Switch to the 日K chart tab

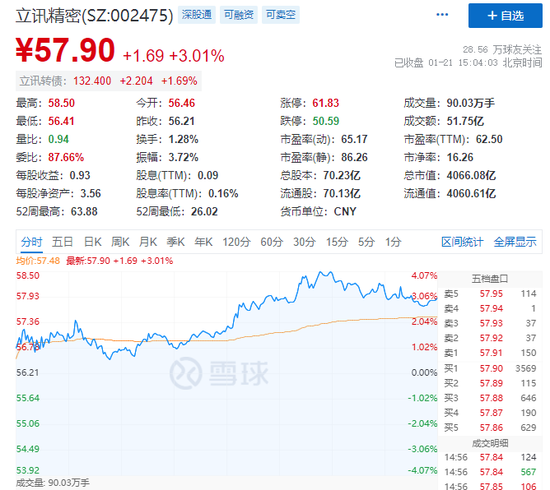coord(93,242)
